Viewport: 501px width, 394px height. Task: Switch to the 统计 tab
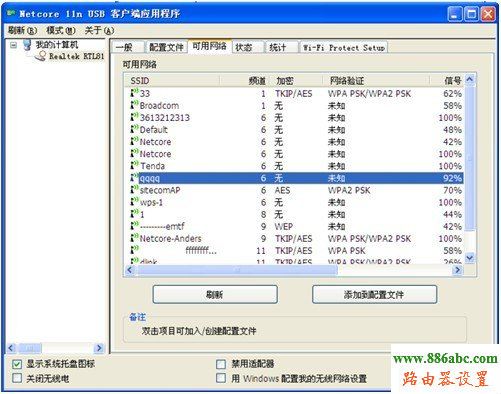(x=281, y=47)
